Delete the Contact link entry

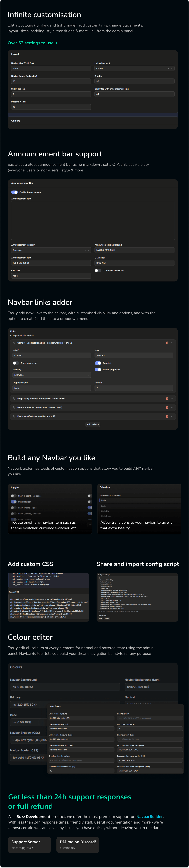(x=167, y=343)
